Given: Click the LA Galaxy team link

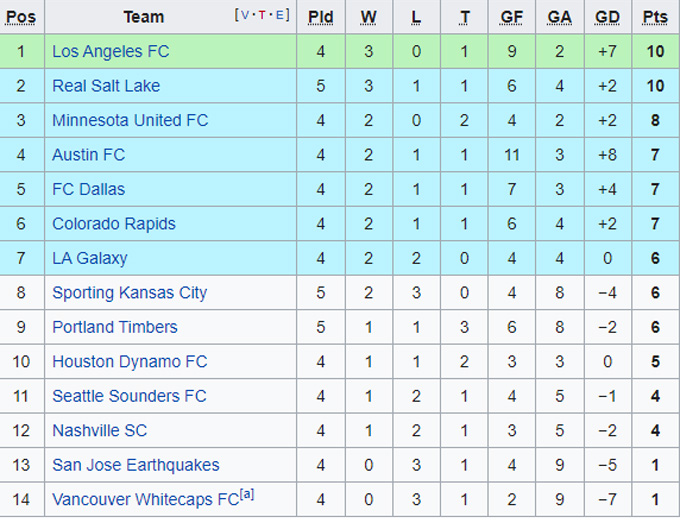Looking at the screenshot, I should (x=90, y=258).
